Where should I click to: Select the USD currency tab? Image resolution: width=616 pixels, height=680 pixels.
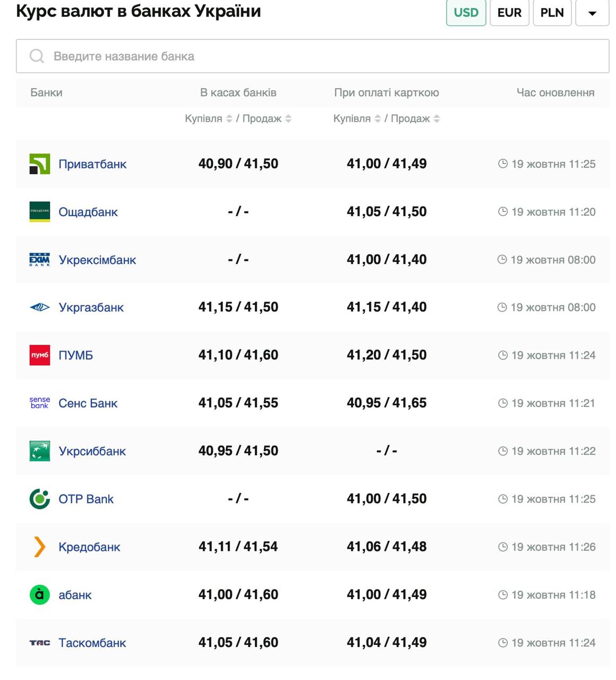(466, 12)
